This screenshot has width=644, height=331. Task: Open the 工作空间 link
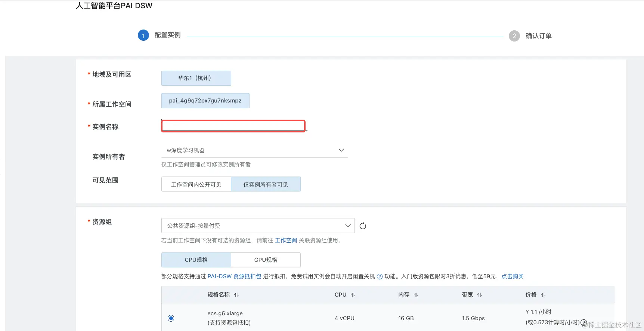pyautogui.click(x=286, y=240)
